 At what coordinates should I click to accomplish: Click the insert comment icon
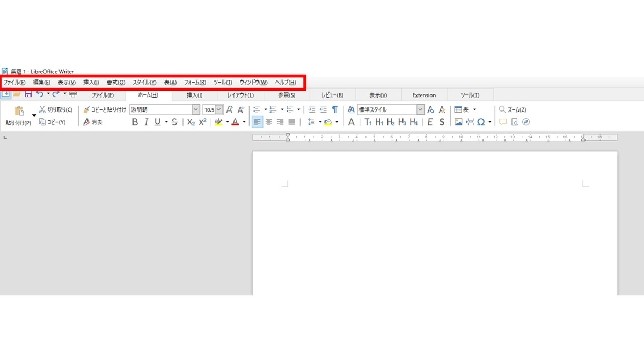click(x=503, y=122)
